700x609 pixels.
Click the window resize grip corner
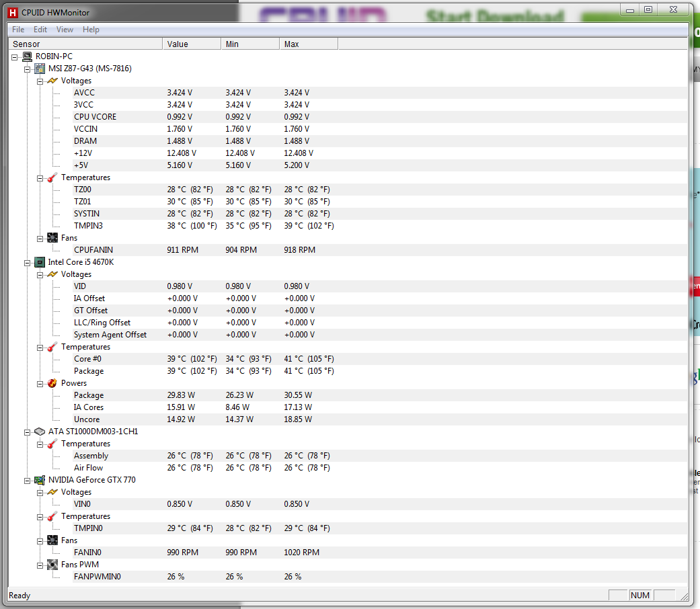coord(684,596)
